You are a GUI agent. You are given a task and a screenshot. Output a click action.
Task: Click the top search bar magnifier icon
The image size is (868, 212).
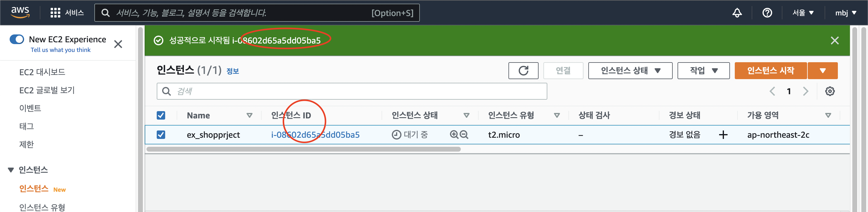[x=105, y=13]
